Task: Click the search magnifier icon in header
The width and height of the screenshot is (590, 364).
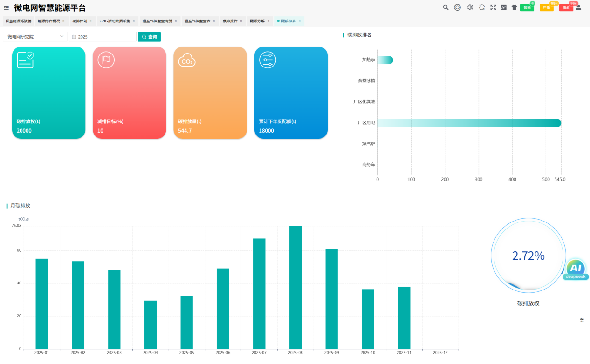Action: 446,7
